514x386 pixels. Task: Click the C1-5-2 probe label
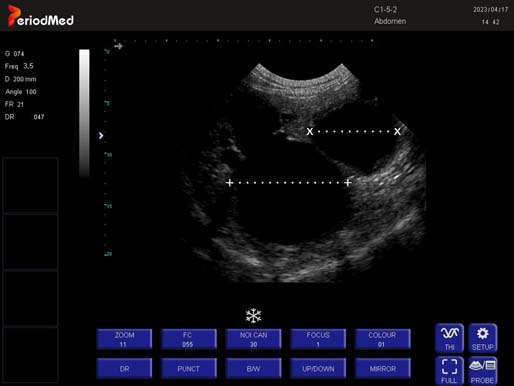[385, 10]
